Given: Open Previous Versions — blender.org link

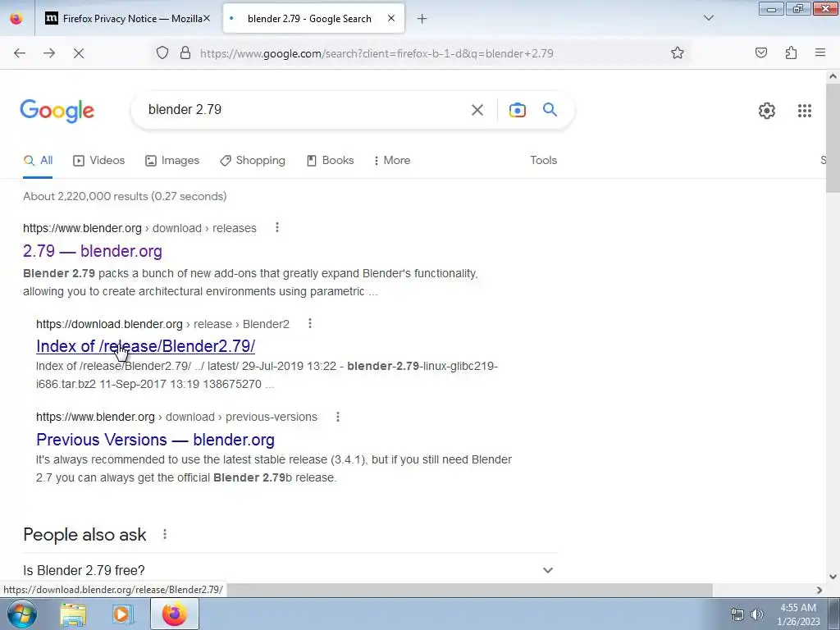Looking at the screenshot, I should [x=155, y=440].
